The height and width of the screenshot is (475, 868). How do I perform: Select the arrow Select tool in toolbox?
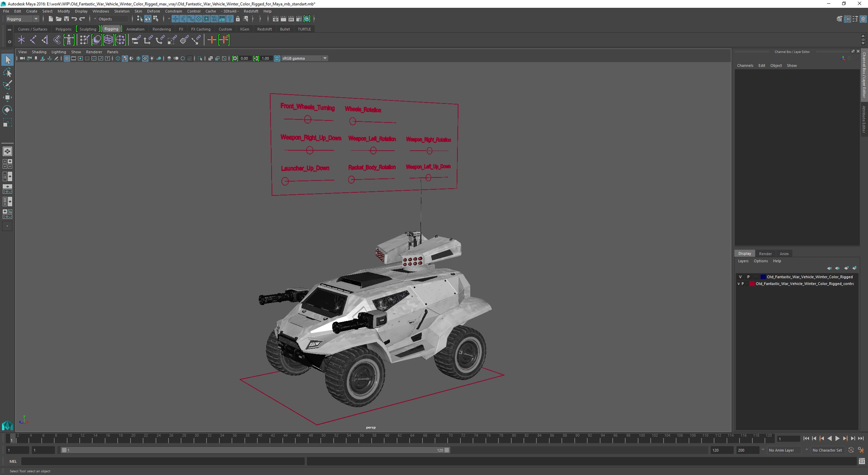pos(7,60)
